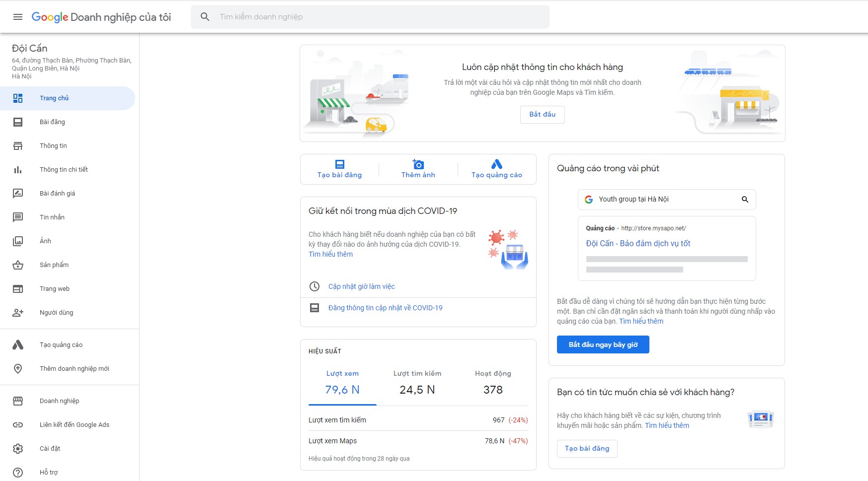Click the Google Ads icon above Tạo quảng cáo card

(497, 164)
